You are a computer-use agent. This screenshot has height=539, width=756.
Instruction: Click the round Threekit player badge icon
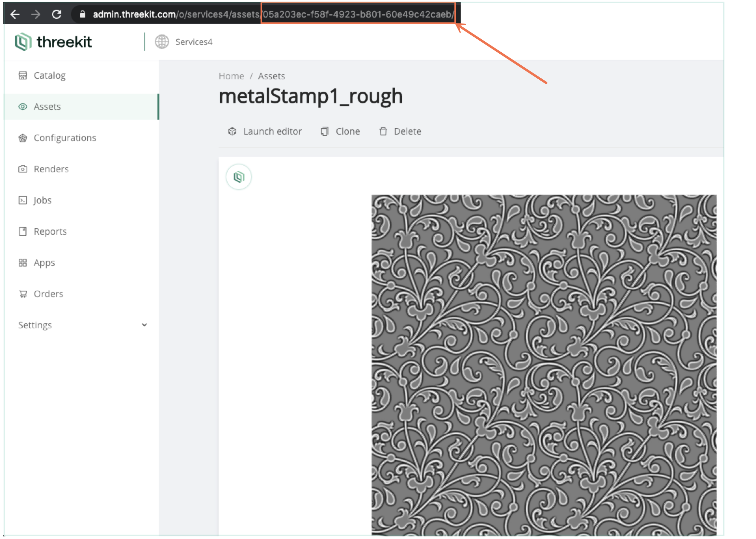(x=238, y=177)
